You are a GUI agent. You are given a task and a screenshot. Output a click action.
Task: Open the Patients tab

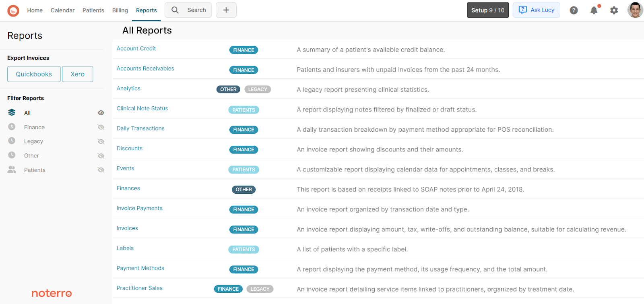click(93, 10)
